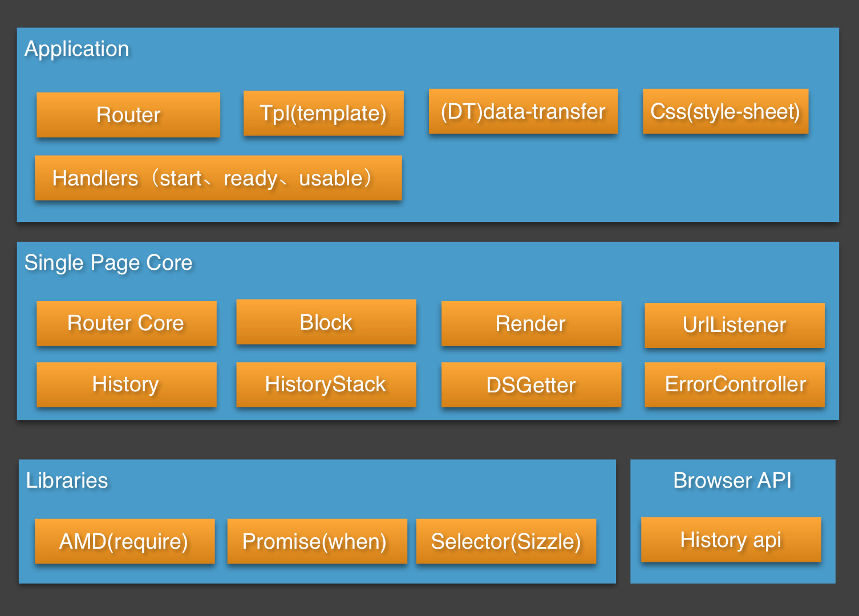The width and height of the screenshot is (859, 616).
Task: Click the AMD(require) library
Action: click(x=124, y=541)
